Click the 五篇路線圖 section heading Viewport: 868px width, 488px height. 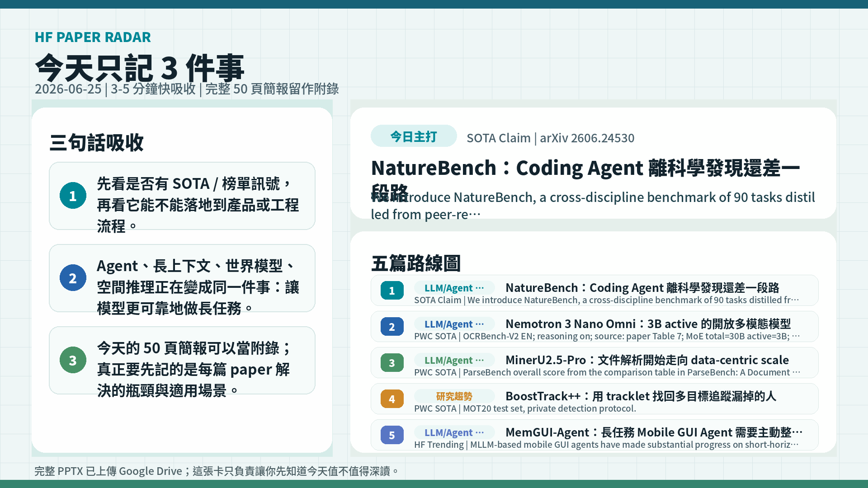(x=416, y=263)
